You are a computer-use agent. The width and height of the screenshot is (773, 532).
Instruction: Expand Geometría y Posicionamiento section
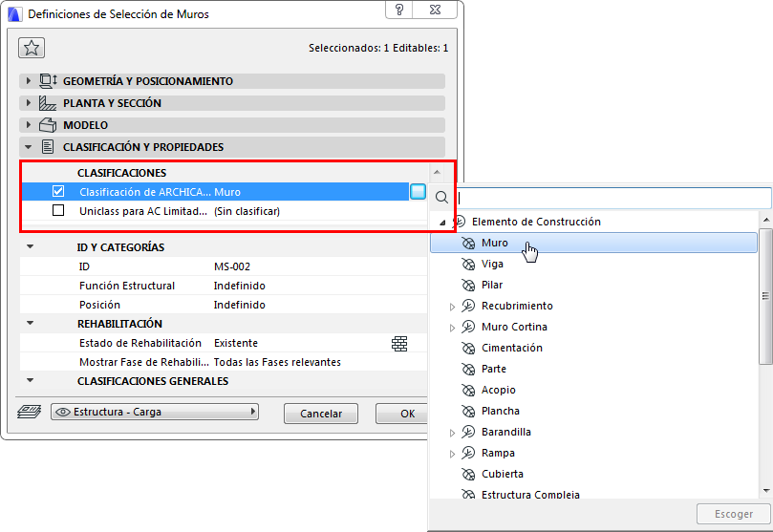28,81
